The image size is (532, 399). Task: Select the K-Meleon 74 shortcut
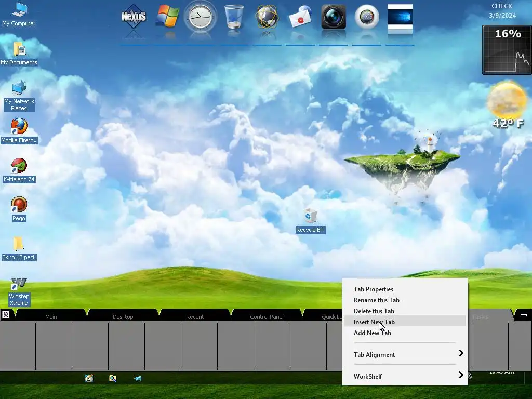(19, 170)
